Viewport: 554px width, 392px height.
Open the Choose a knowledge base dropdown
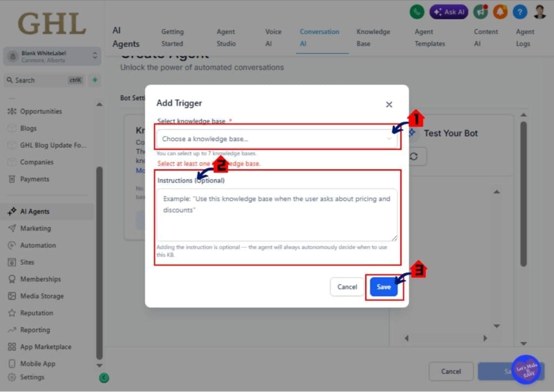tap(277, 139)
